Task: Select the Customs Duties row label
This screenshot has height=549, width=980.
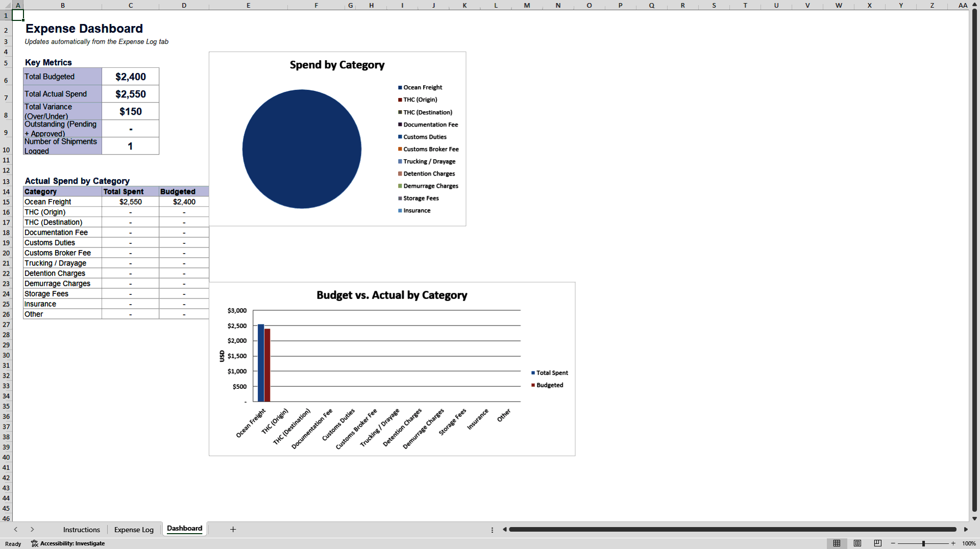Action: pyautogui.click(x=62, y=243)
